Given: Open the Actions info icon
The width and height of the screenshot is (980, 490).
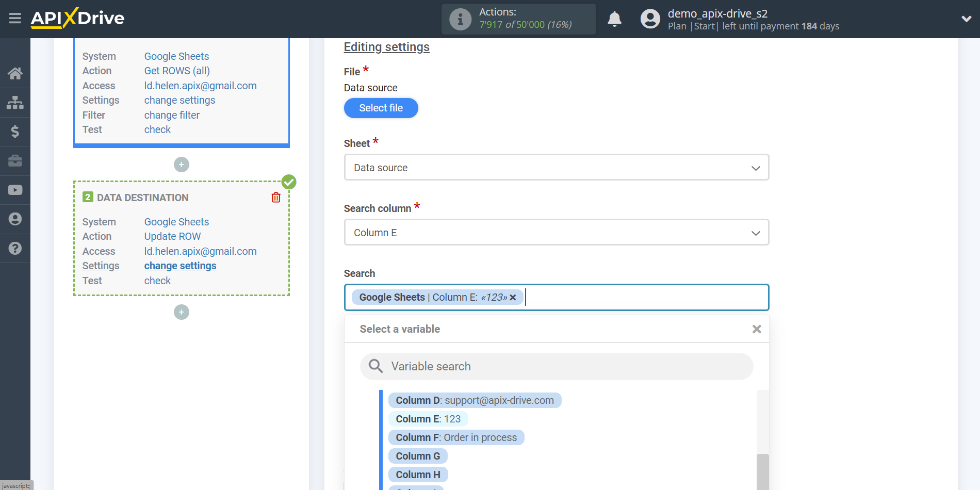Looking at the screenshot, I should click(x=460, y=19).
